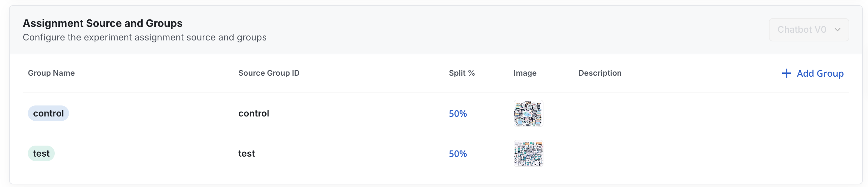Expand the chevron arrow beside Chatbot V0
Image resolution: width=868 pixels, height=187 pixels.
(837, 29)
